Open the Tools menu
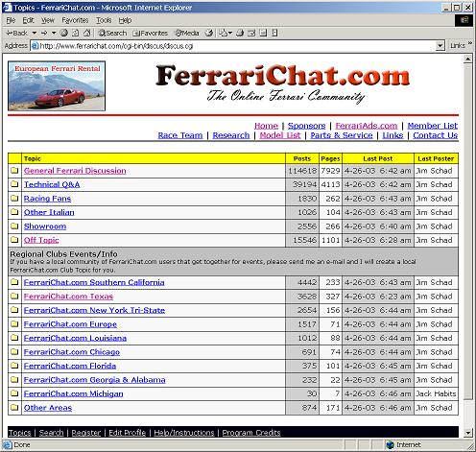This screenshot has height=452, width=476. (x=104, y=20)
